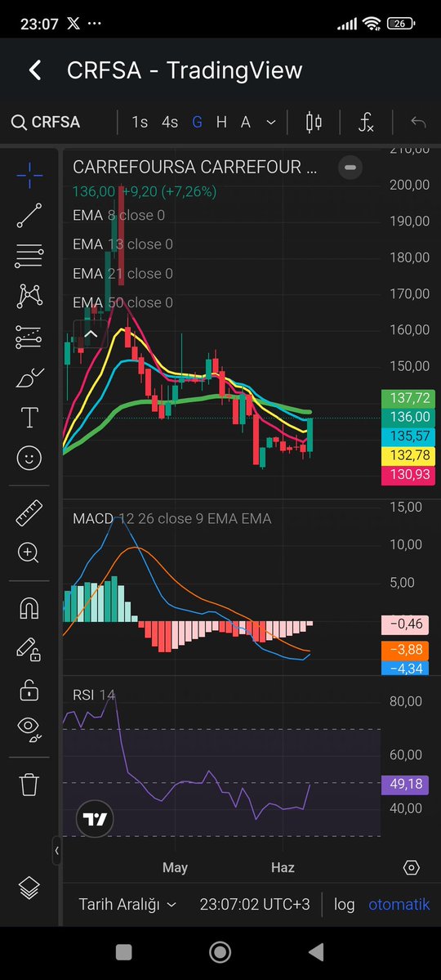Click the CARREFOURSA symbol title
This screenshot has width=441, height=980.
point(195,167)
